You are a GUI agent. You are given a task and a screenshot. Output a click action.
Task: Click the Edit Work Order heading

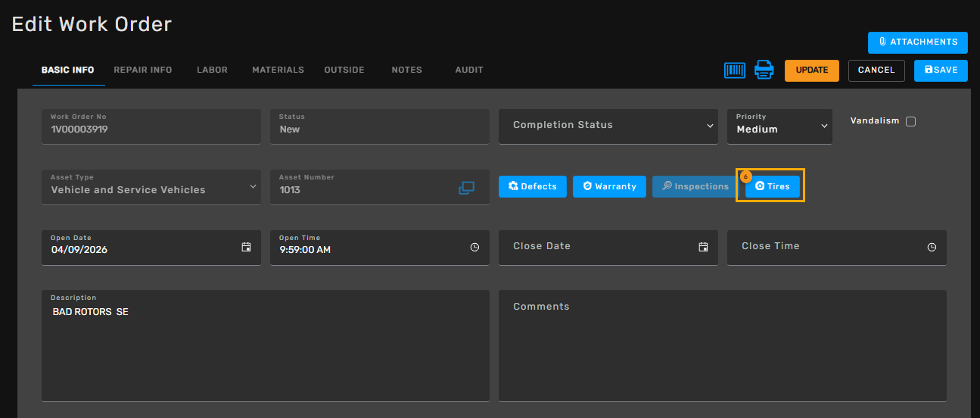coord(92,24)
